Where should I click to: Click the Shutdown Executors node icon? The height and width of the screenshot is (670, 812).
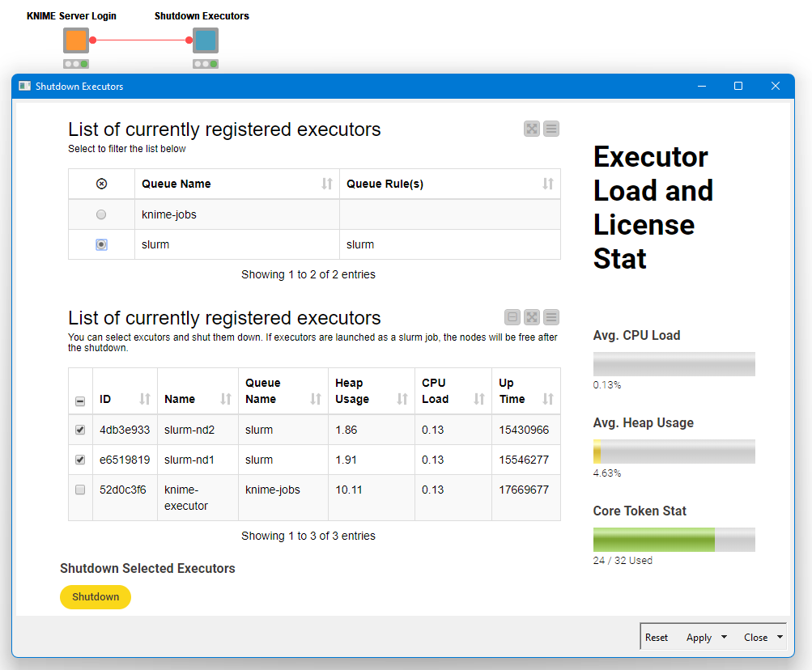[206, 40]
